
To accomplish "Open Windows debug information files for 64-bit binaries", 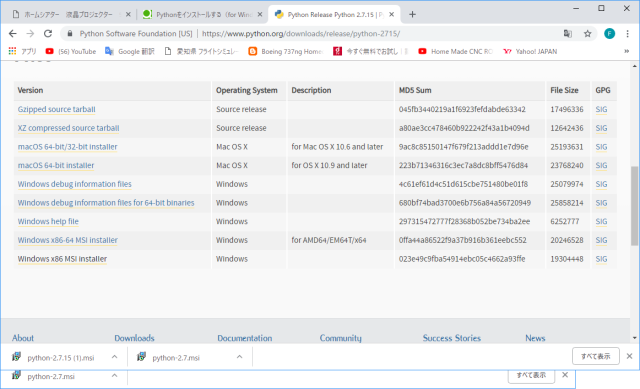I will (x=106, y=203).
